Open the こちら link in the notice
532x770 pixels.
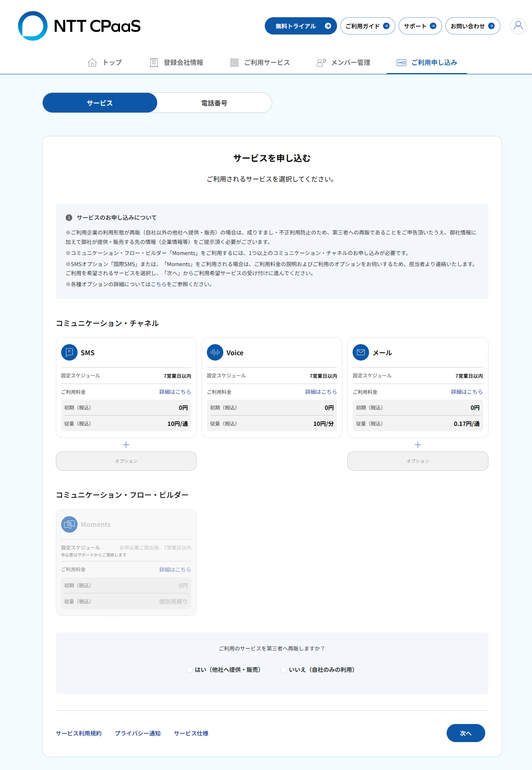[159, 284]
